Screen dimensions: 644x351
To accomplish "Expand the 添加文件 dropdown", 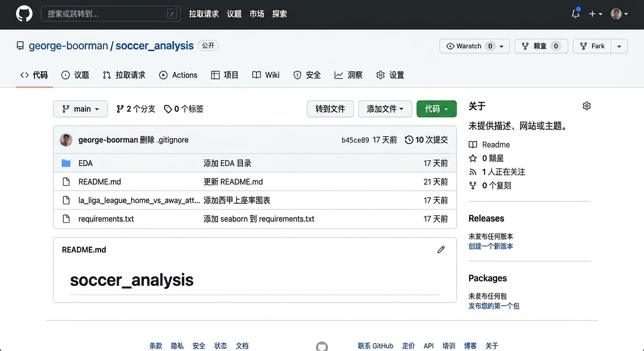I will pos(385,109).
